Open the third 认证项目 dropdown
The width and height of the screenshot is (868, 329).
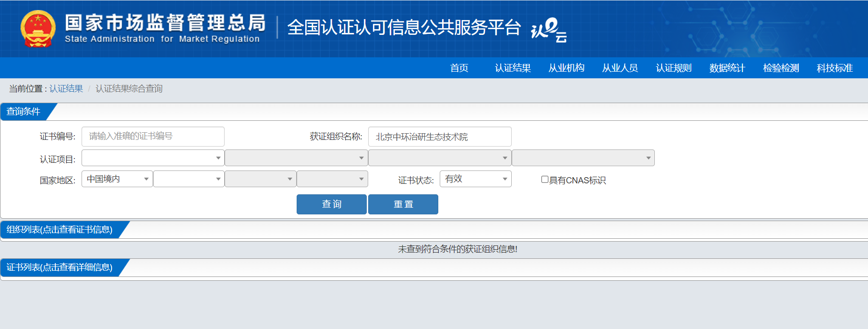click(x=440, y=158)
